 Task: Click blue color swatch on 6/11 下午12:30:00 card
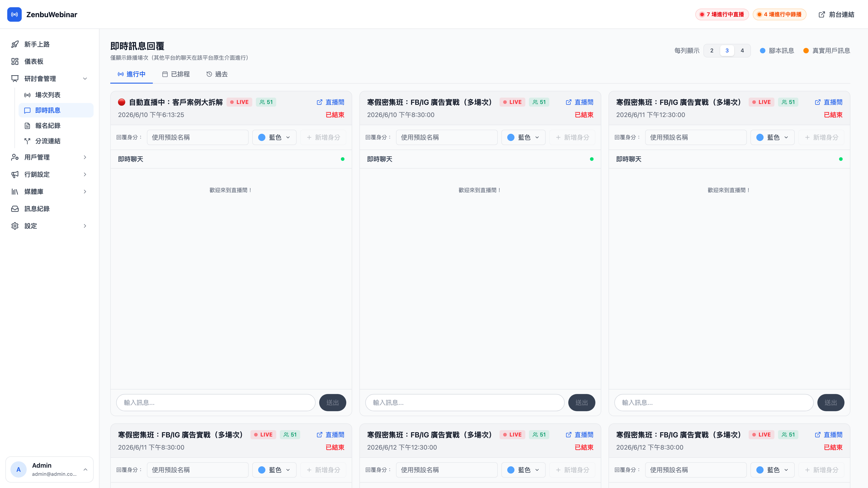tap(760, 137)
